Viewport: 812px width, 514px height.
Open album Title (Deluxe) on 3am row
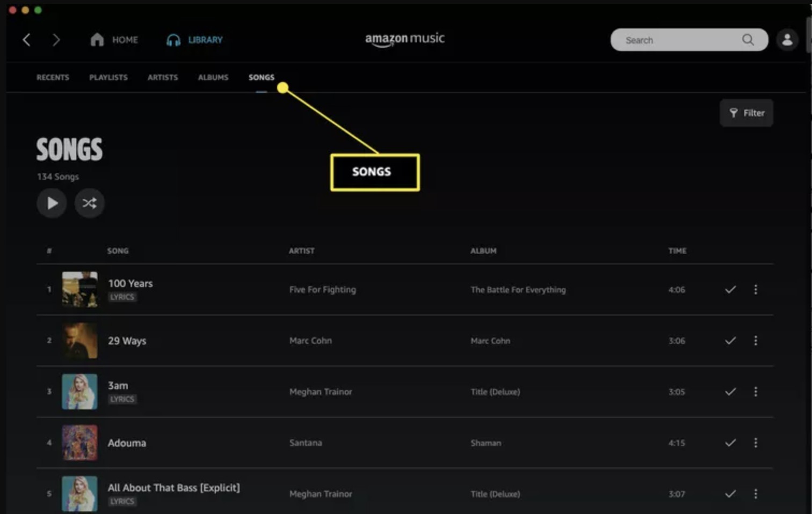coord(495,392)
